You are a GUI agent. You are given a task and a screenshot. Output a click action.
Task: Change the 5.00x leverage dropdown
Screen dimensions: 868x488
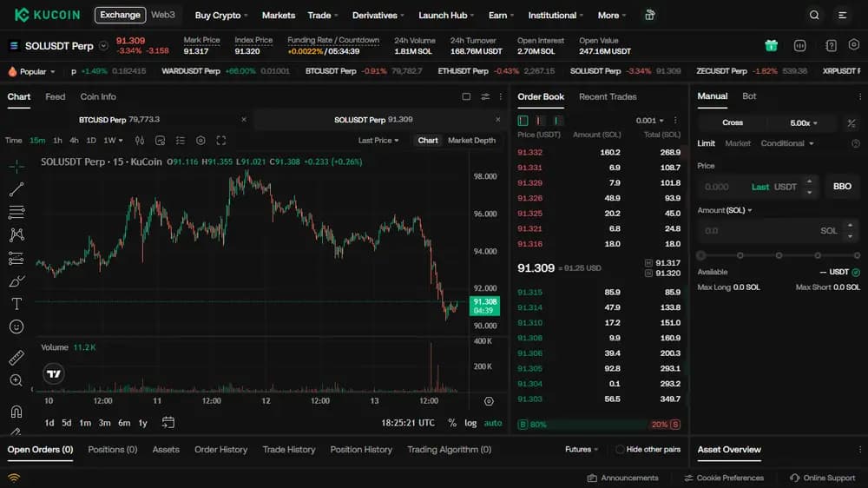click(x=803, y=123)
